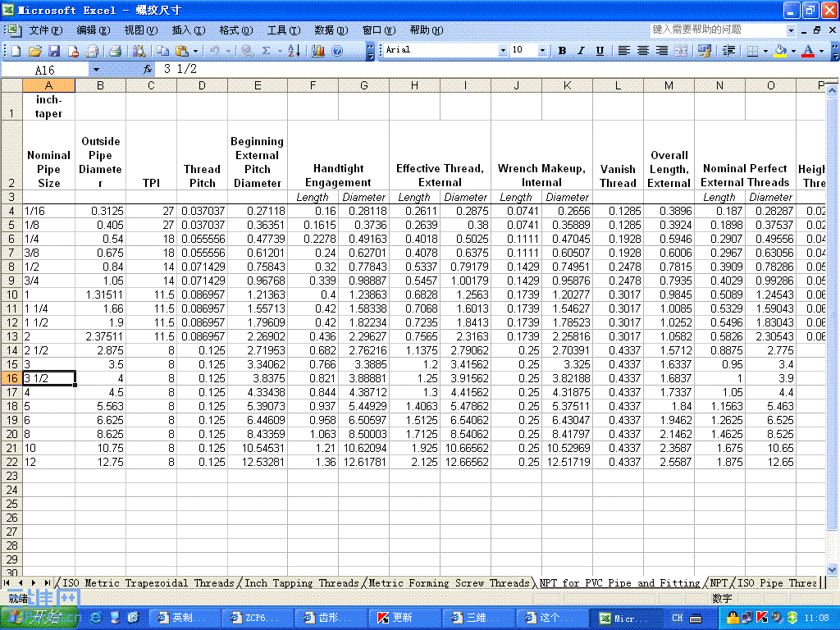Viewport: 840px width, 630px height.
Task: Open the Chart Wizard icon
Action: tap(318, 51)
